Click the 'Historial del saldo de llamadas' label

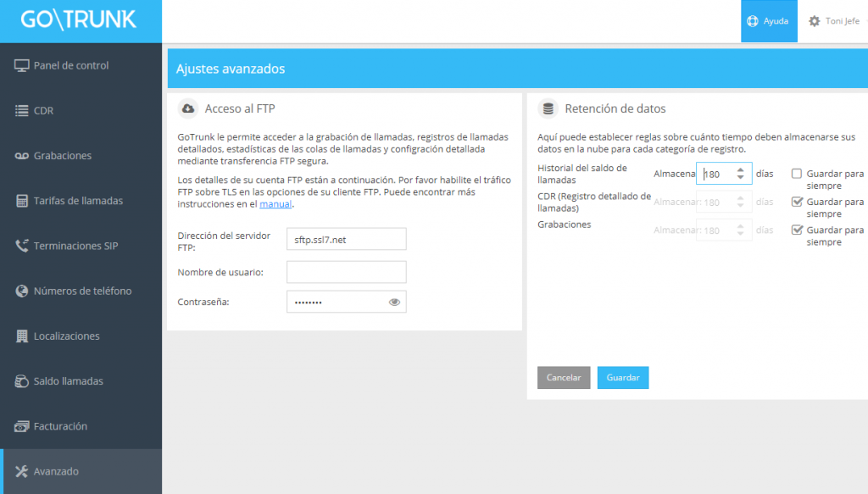(x=582, y=174)
